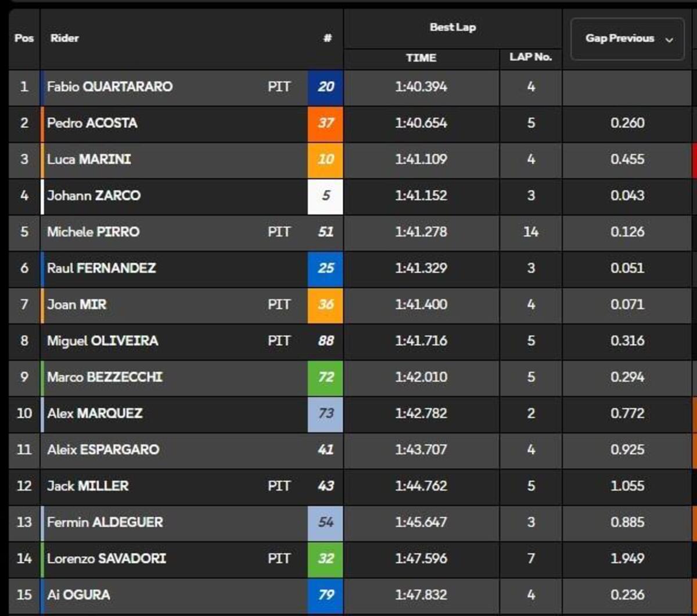Screen dimensions: 697x616
Task: Click Marco Bezzecchi's green number 72 badge
Action: (x=325, y=377)
